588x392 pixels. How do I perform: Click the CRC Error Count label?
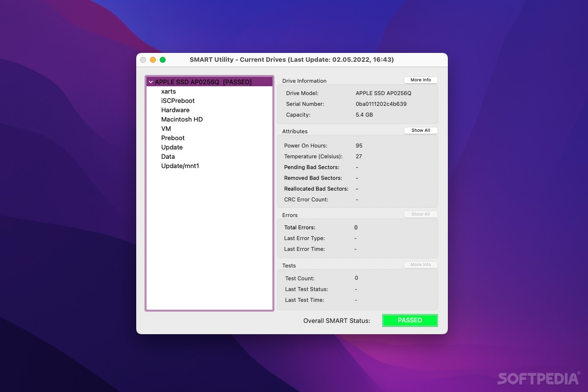coord(306,199)
